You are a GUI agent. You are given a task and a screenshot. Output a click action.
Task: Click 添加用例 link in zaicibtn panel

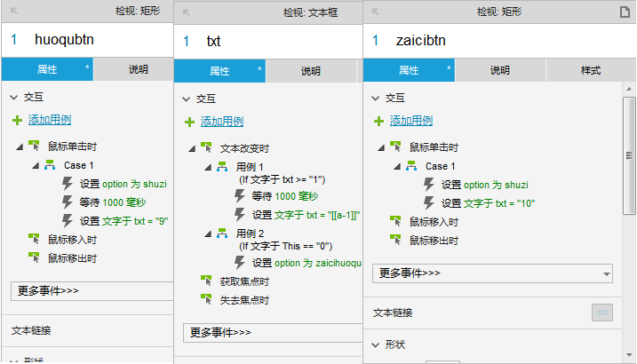pos(411,121)
